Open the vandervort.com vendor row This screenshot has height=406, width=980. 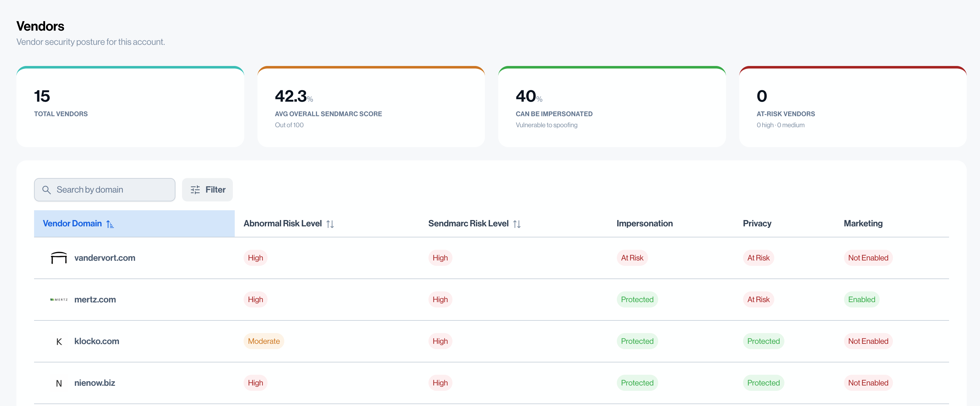105,258
